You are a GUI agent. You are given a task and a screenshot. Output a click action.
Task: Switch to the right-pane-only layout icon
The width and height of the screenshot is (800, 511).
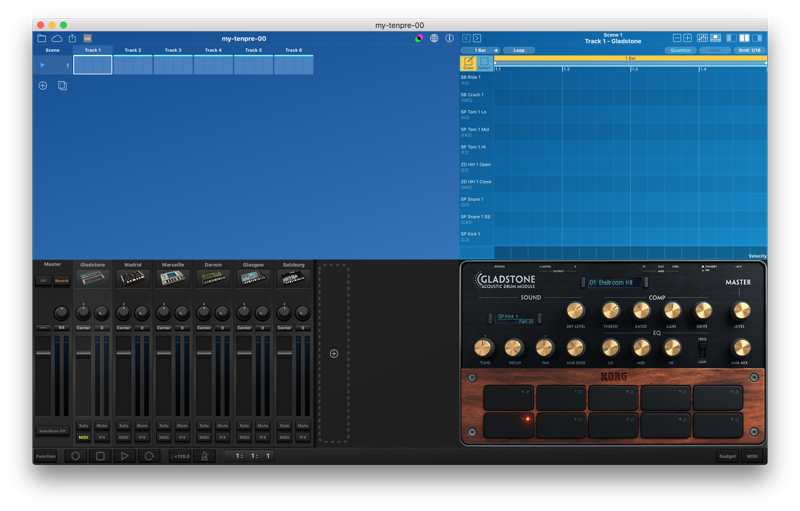(757, 38)
